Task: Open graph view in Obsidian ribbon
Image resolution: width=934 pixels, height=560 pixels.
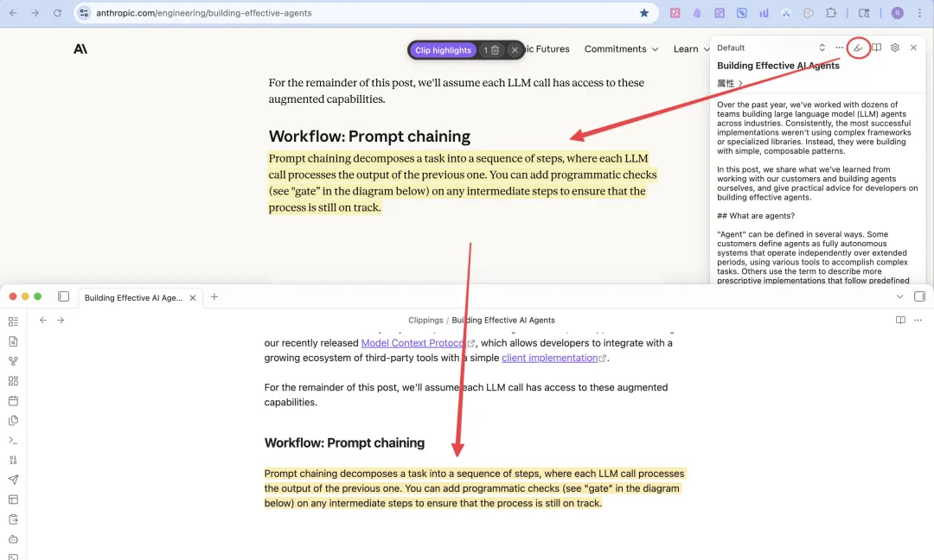Action: pyautogui.click(x=13, y=361)
